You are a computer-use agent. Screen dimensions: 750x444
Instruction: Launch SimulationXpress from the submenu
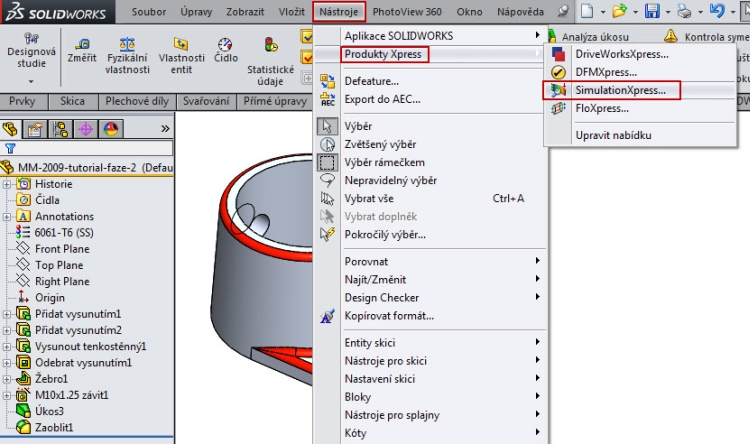pyautogui.click(x=620, y=90)
